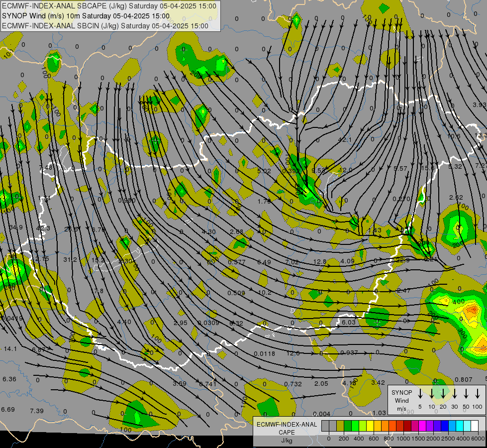Screen dimensions: 487x448
Task: Pick the dark red swatch in the CAPE legend
Action: [x=407, y=426]
